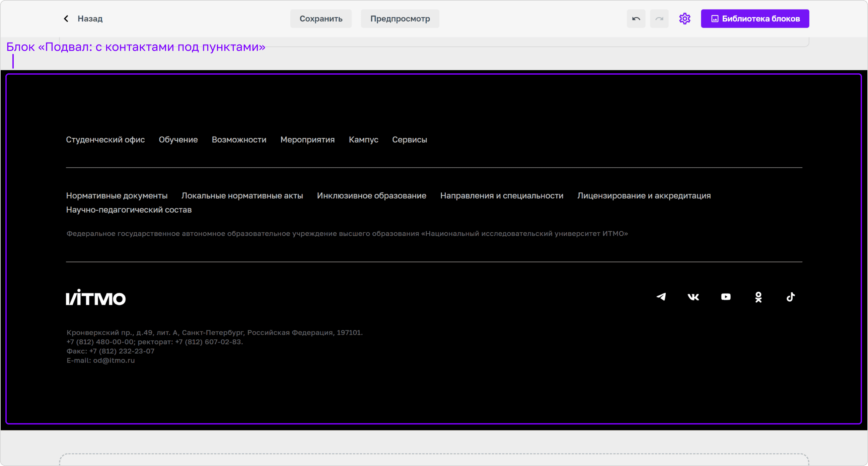Click the undo arrow icon
Screen dimensions: 868x466
coord(636,18)
